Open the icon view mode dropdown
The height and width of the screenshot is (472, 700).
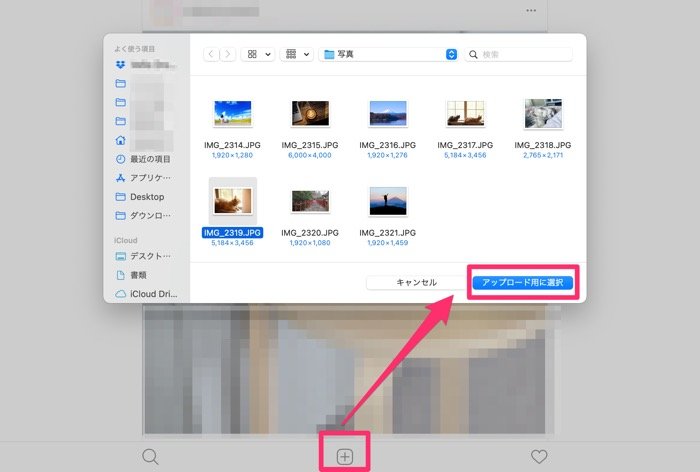coord(259,54)
